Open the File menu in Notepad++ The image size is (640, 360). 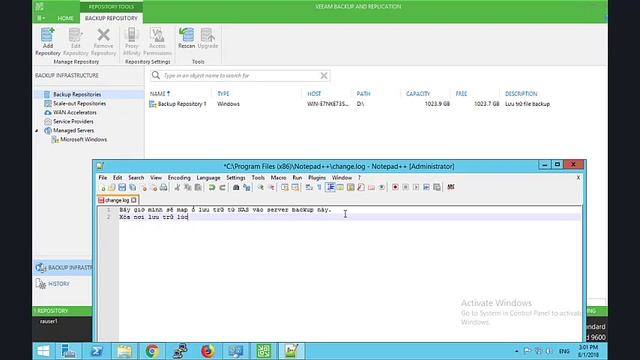[102, 178]
